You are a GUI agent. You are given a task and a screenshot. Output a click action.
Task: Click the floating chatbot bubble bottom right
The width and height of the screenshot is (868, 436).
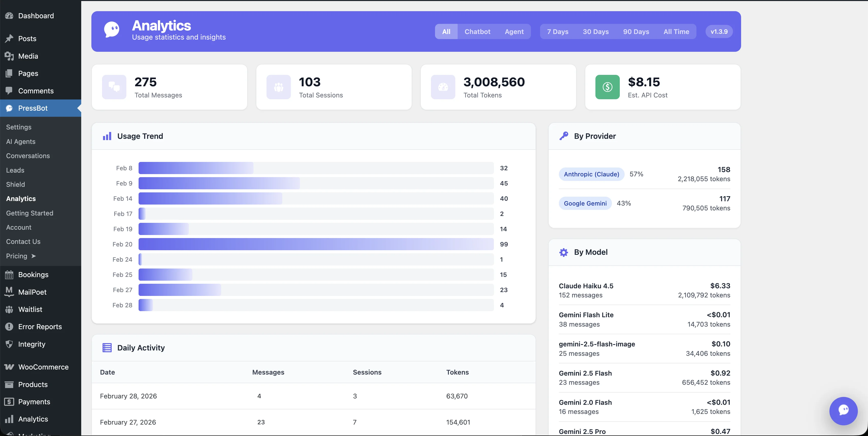coord(843,411)
